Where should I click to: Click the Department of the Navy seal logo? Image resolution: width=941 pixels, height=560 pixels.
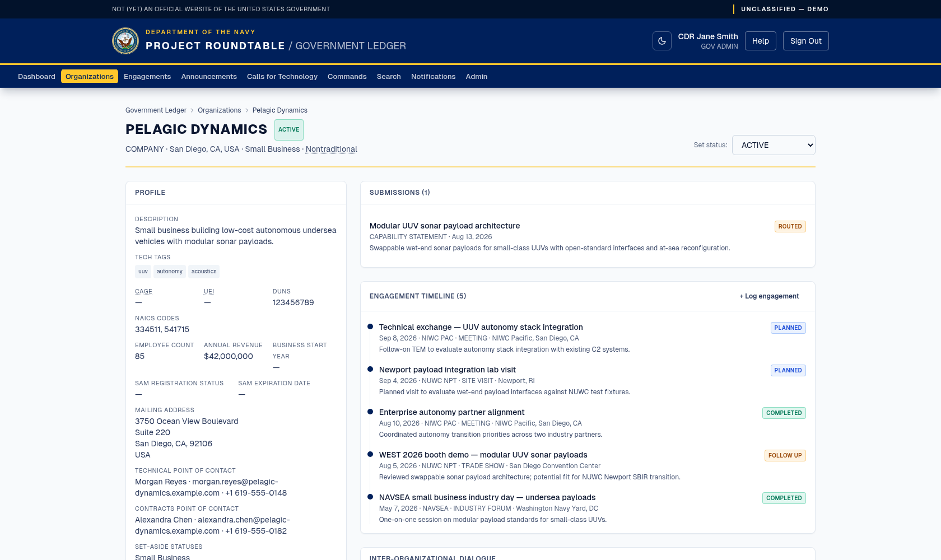click(125, 41)
